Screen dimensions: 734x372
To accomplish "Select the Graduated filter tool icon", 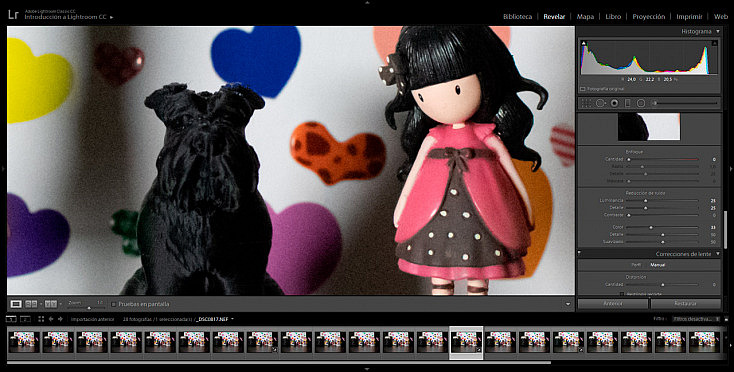I will tap(628, 103).
